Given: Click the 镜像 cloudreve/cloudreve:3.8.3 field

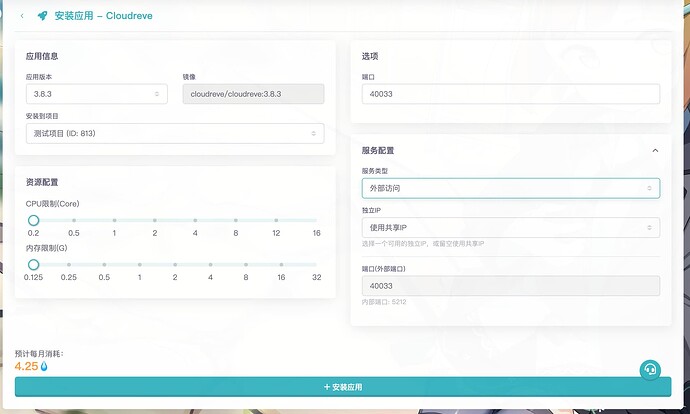Looking at the screenshot, I should [x=253, y=94].
